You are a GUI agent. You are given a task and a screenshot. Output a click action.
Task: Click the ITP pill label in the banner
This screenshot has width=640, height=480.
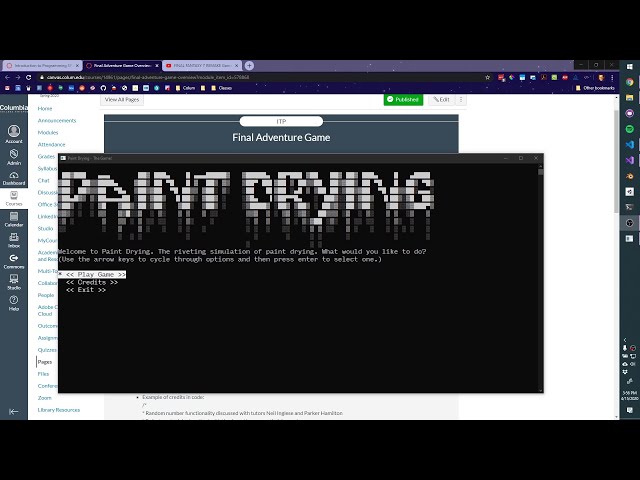click(x=281, y=122)
